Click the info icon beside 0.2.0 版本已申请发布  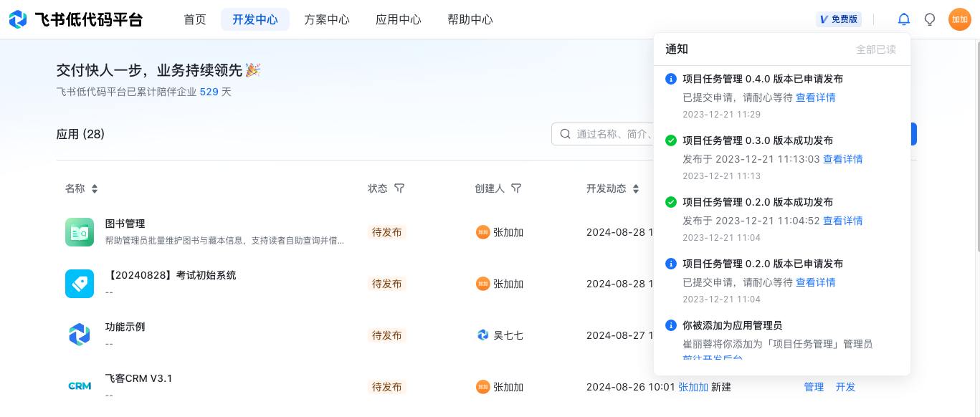(x=671, y=264)
